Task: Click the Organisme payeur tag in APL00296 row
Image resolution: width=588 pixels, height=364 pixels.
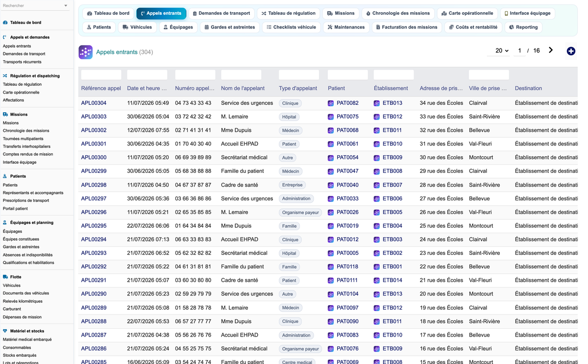Action: (x=300, y=213)
